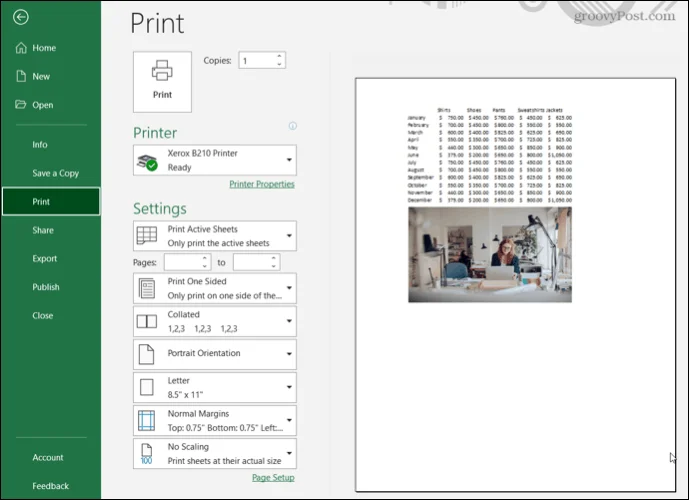Viewport: 689px width, 500px height.
Task: Click the sales table in print preview
Action: 490,155
